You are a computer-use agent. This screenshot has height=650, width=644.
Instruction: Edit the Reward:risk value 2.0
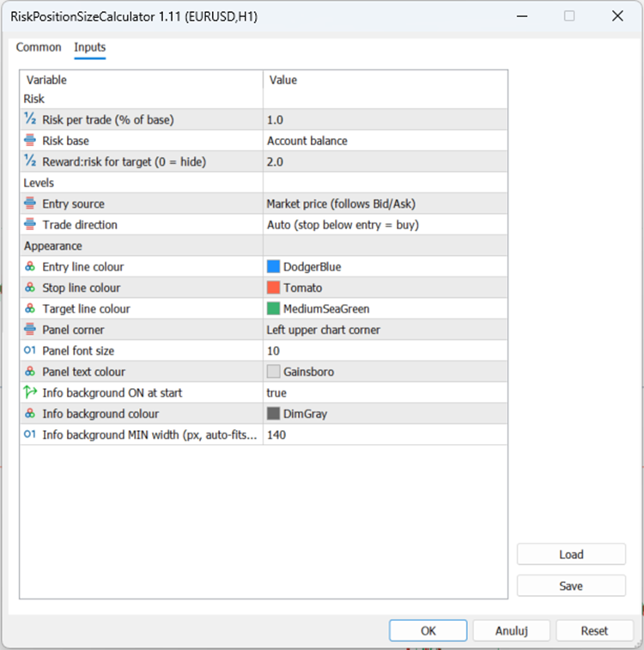pyautogui.click(x=385, y=161)
